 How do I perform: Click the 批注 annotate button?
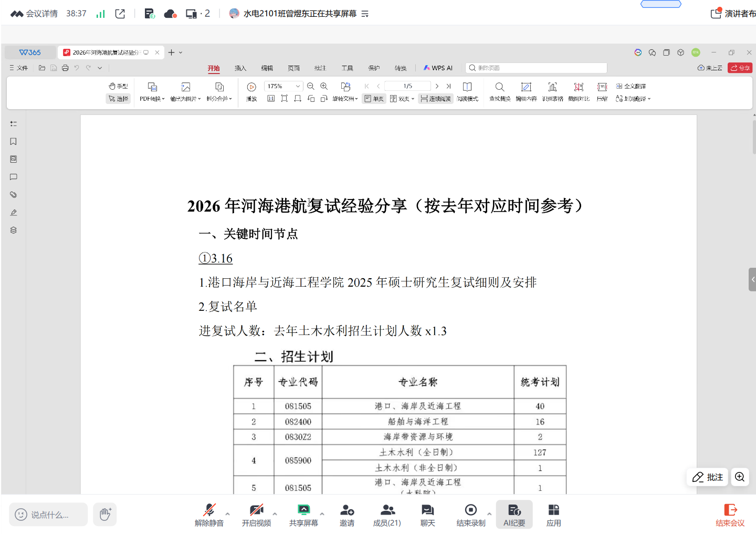pyautogui.click(x=707, y=477)
